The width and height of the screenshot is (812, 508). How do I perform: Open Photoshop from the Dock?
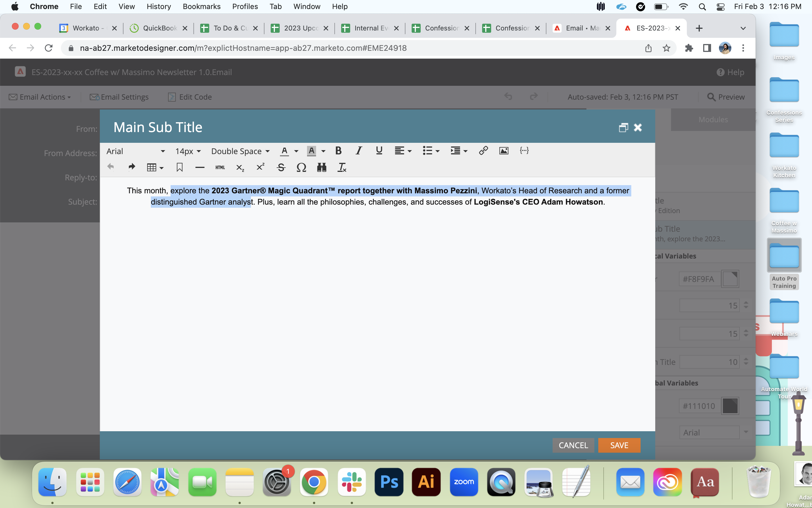click(389, 482)
